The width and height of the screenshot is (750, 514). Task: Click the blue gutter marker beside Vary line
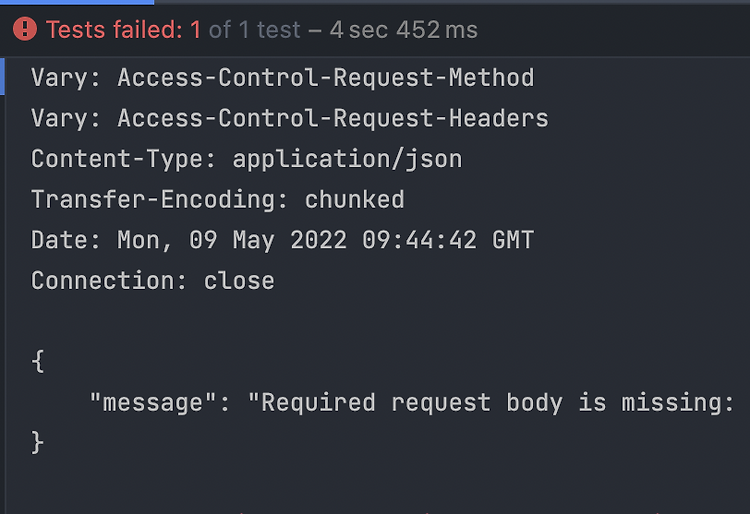click(2, 77)
